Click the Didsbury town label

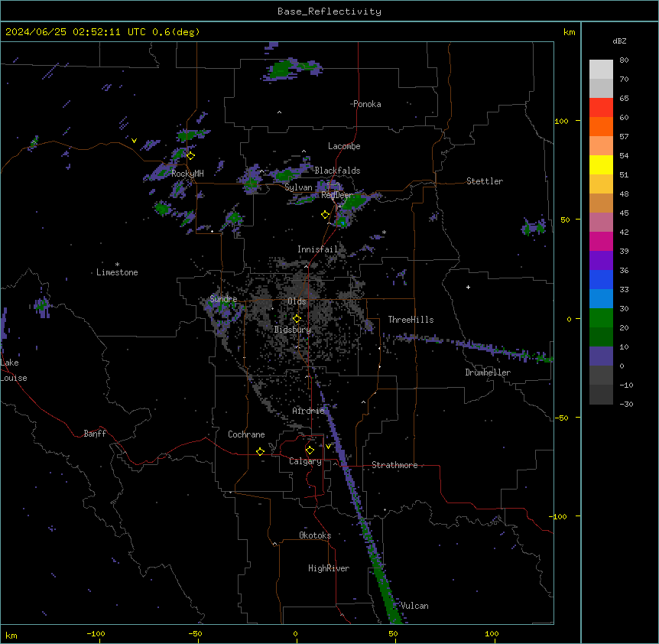tap(293, 330)
